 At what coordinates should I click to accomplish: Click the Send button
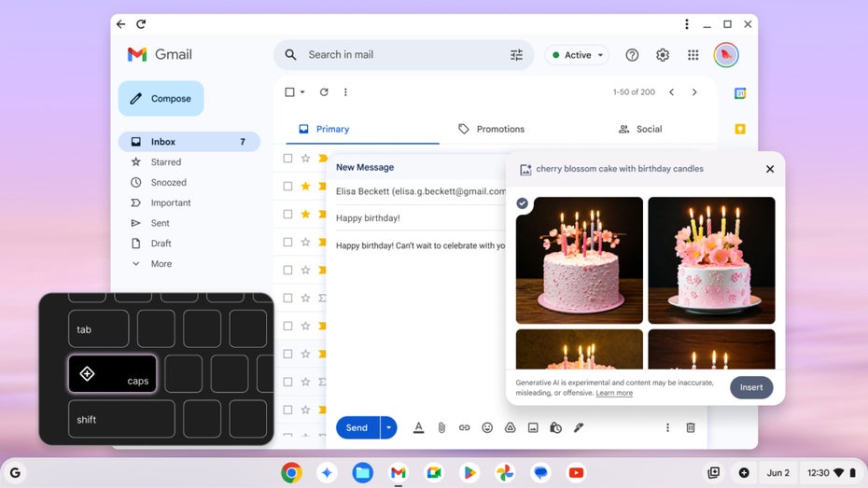(357, 427)
